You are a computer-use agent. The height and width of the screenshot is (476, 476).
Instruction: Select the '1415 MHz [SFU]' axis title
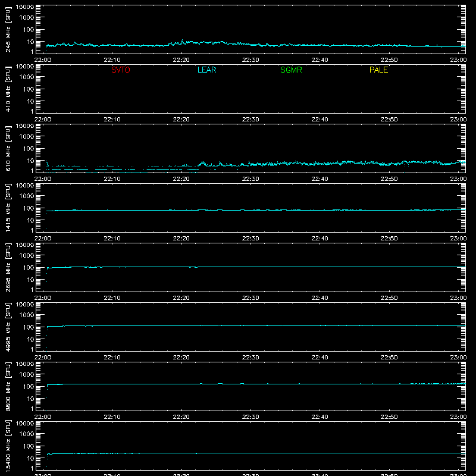click(x=8, y=208)
